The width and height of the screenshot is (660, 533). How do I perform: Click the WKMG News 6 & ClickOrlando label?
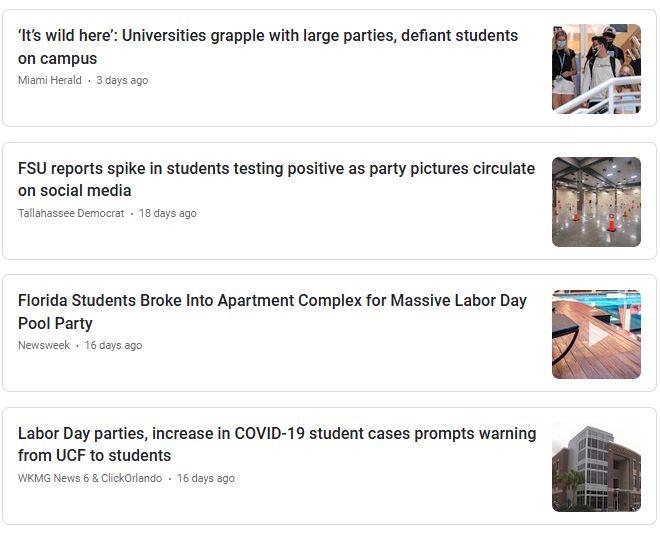point(90,478)
